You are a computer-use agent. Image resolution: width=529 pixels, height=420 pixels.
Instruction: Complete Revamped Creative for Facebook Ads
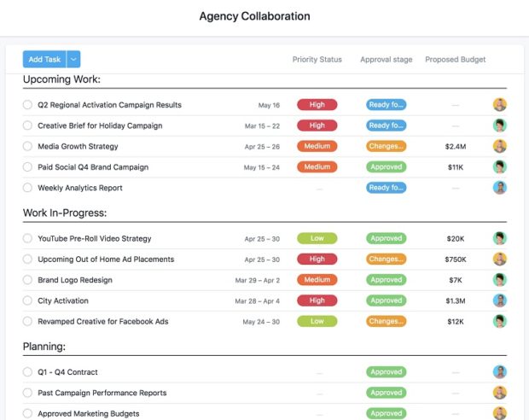click(27, 322)
